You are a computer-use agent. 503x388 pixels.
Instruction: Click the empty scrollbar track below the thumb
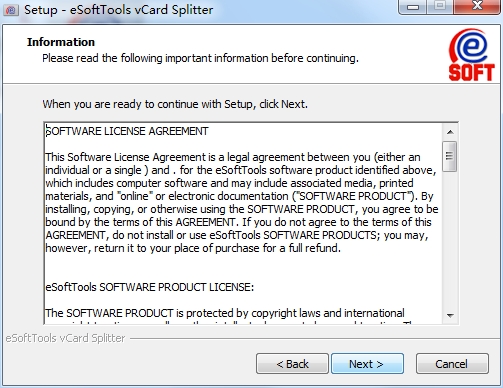[x=450, y=239]
